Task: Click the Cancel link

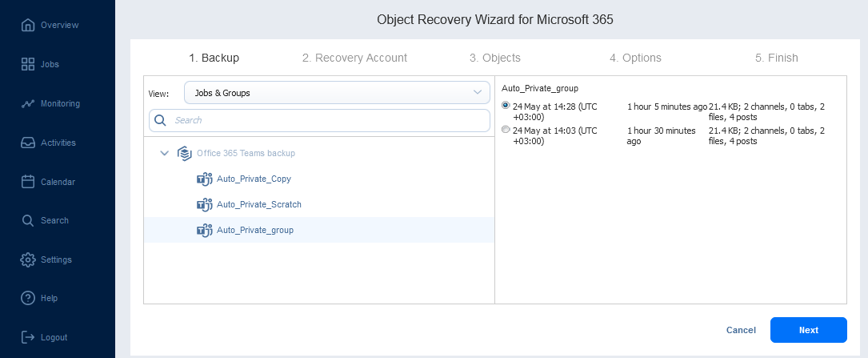Action: (741, 330)
